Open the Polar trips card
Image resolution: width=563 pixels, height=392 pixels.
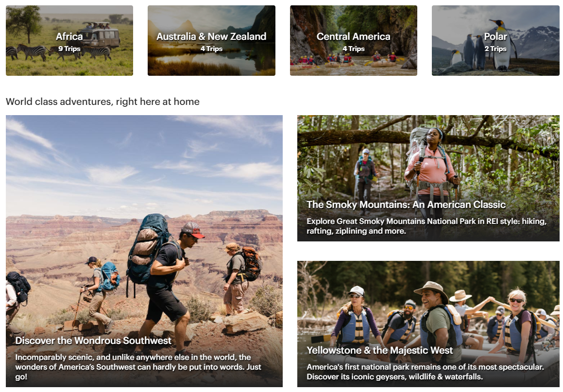point(495,41)
